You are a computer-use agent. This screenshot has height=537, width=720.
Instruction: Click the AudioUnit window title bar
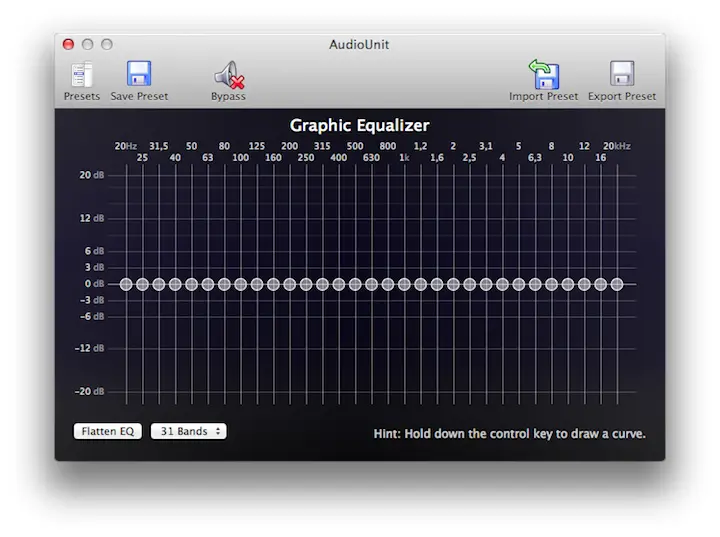tap(360, 44)
